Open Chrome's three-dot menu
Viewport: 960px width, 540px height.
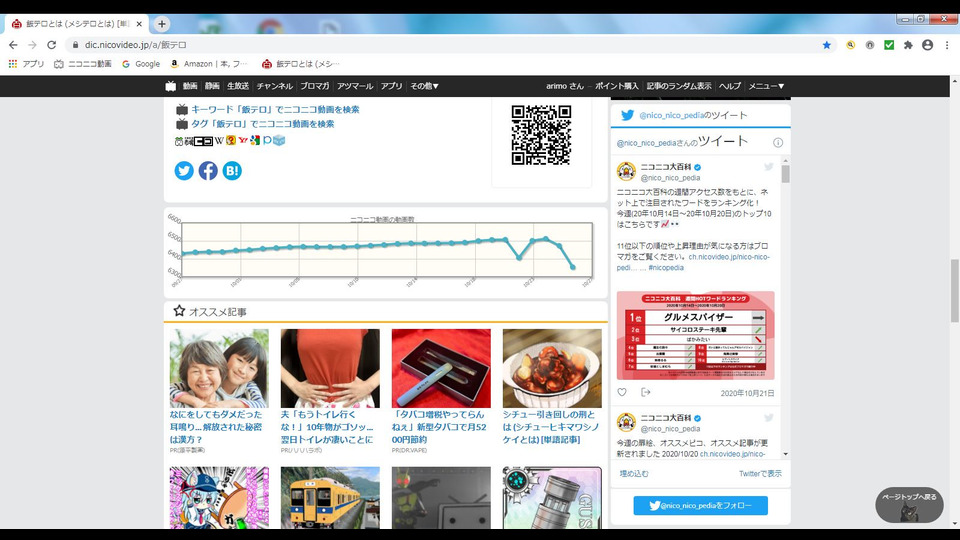click(x=947, y=45)
